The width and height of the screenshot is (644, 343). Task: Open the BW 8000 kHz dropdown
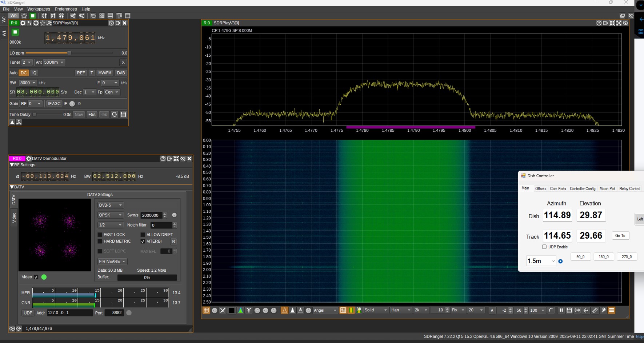tap(28, 83)
